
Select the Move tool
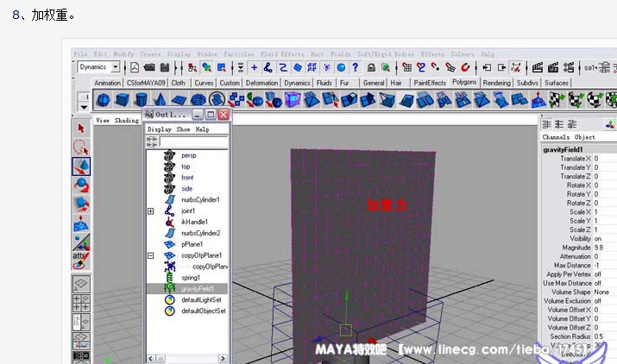81,166
